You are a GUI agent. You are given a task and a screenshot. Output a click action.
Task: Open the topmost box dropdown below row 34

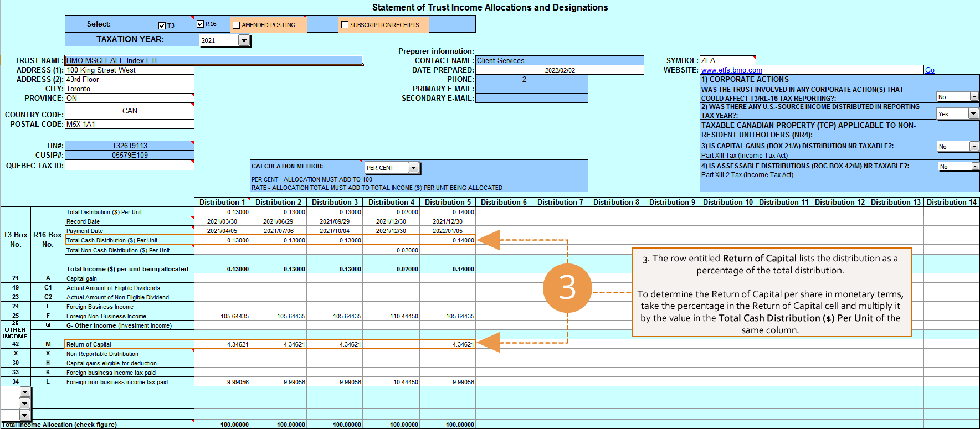click(x=24, y=392)
